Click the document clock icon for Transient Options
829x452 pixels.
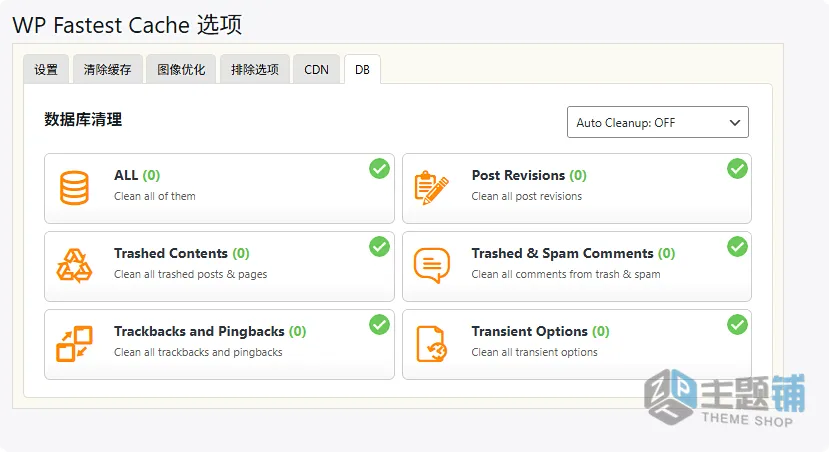[431, 344]
